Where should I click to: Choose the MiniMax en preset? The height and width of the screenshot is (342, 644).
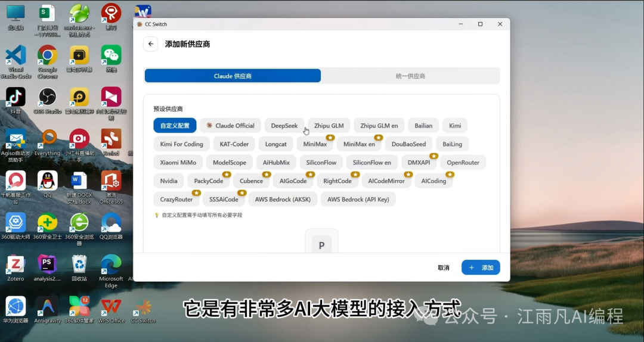(x=360, y=144)
